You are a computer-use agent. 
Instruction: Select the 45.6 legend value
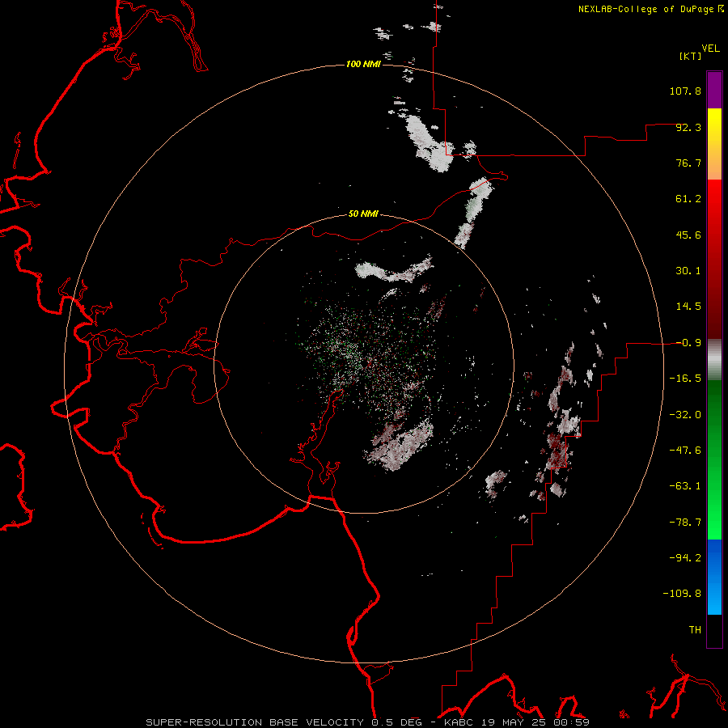pyautogui.click(x=688, y=235)
